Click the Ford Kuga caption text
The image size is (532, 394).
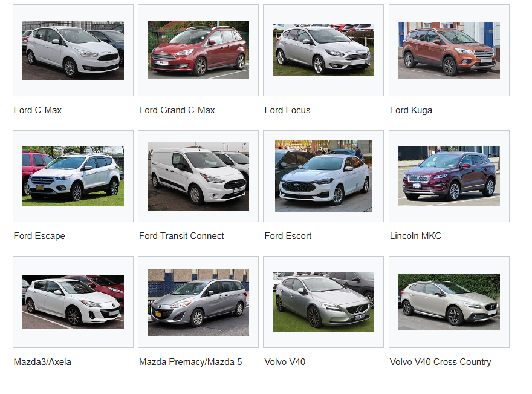pyautogui.click(x=411, y=110)
